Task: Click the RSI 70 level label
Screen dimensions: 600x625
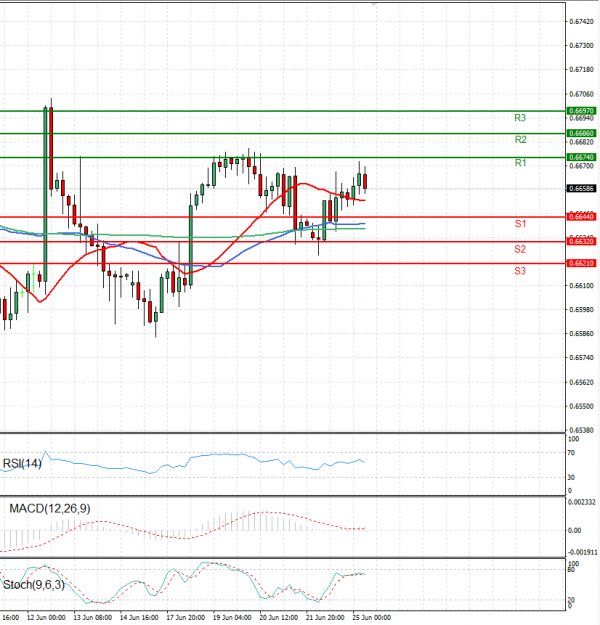Action: coord(571,453)
